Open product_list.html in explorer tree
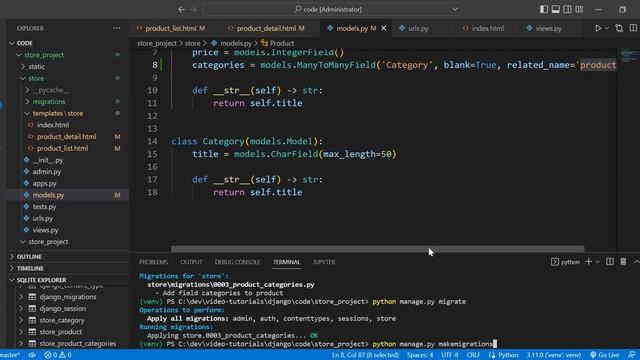Viewport: 640px width, 360px height. point(62,148)
